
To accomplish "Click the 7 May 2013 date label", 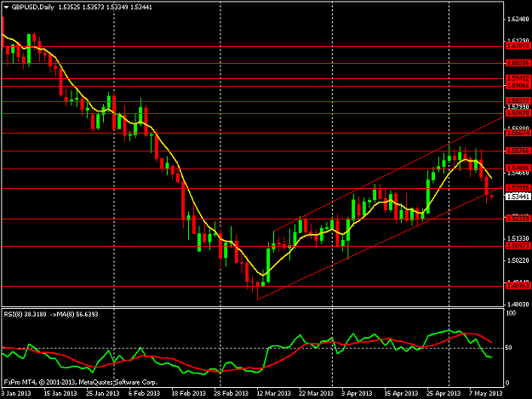I will pyautogui.click(x=486, y=393).
